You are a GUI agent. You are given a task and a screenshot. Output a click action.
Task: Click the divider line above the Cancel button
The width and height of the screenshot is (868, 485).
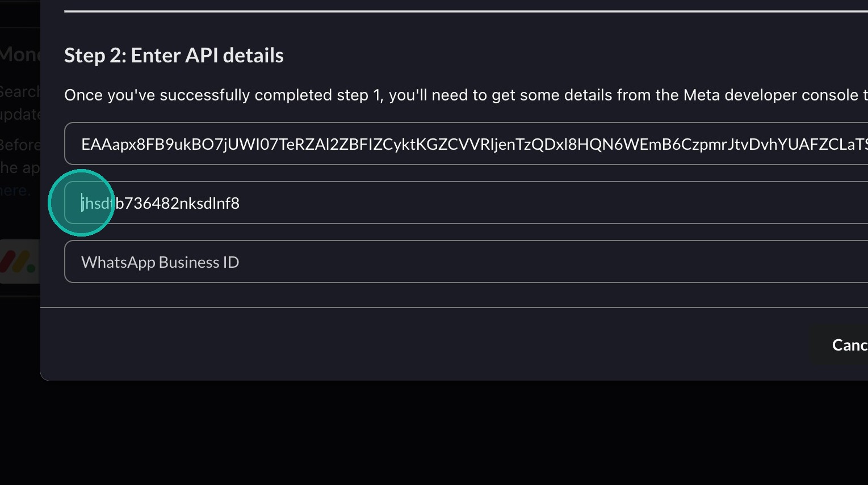[x=454, y=307]
